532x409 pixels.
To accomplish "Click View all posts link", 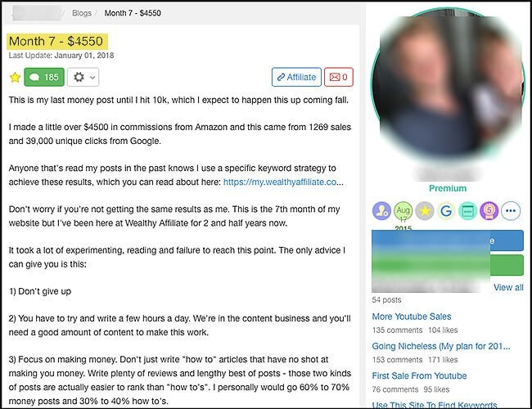I will click(508, 288).
